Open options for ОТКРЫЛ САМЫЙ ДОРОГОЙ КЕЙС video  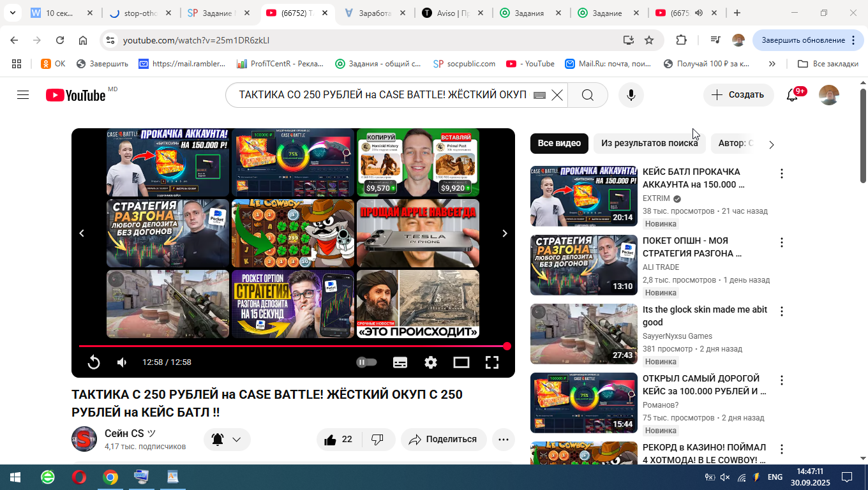[x=781, y=380]
